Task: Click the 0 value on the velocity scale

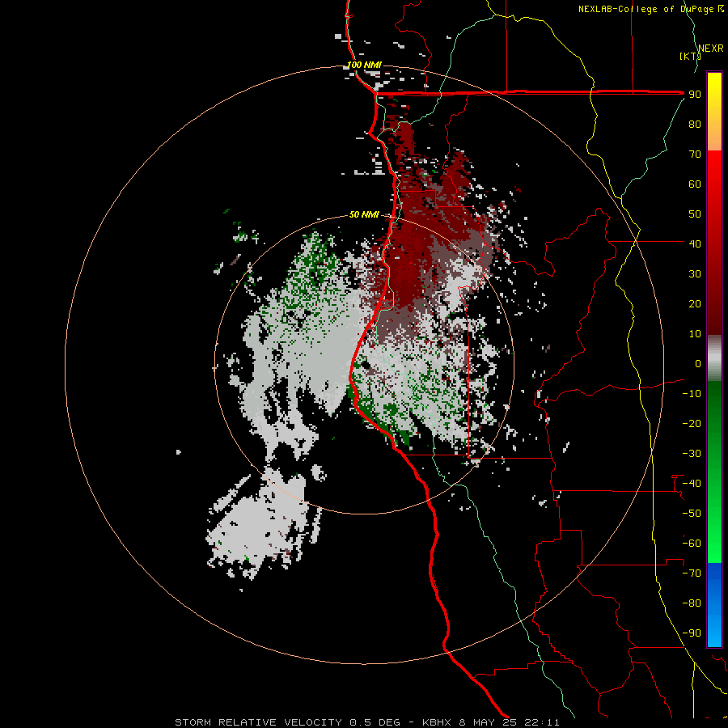Action: click(x=698, y=363)
